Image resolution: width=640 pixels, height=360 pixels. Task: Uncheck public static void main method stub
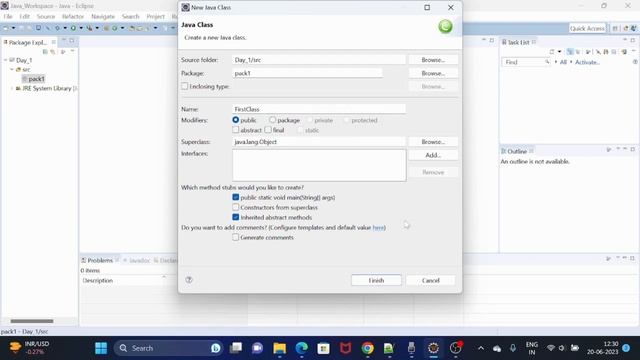236,197
